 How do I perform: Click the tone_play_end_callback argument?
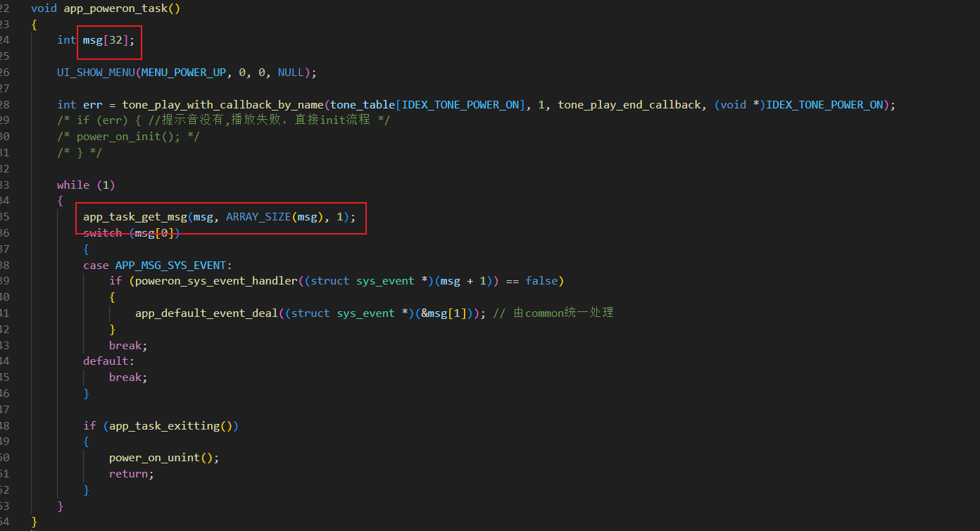point(629,105)
